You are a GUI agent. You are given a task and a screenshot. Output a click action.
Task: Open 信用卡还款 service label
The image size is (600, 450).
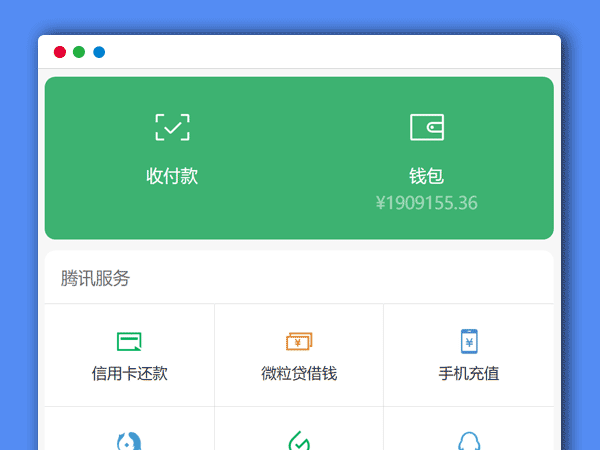pos(129,374)
